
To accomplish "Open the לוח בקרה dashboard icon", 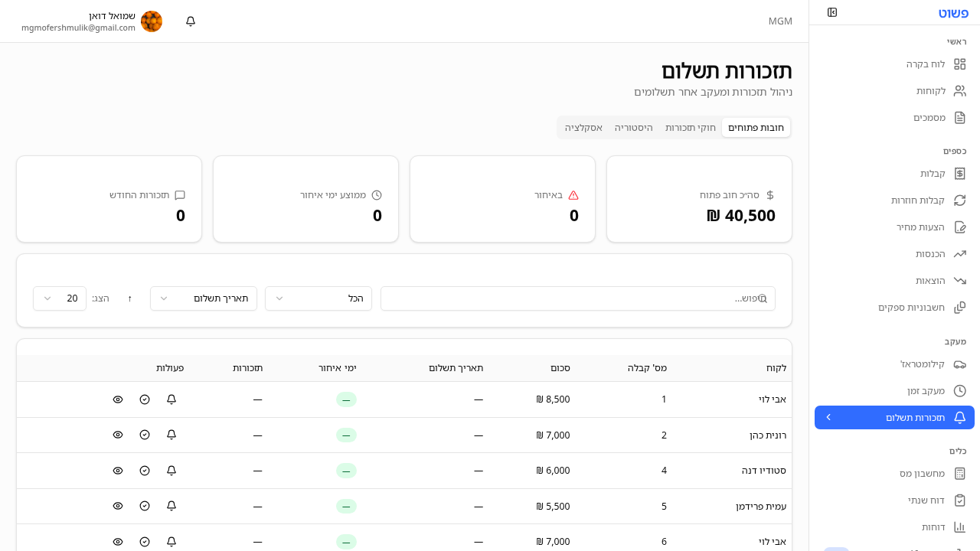I will (960, 64).
